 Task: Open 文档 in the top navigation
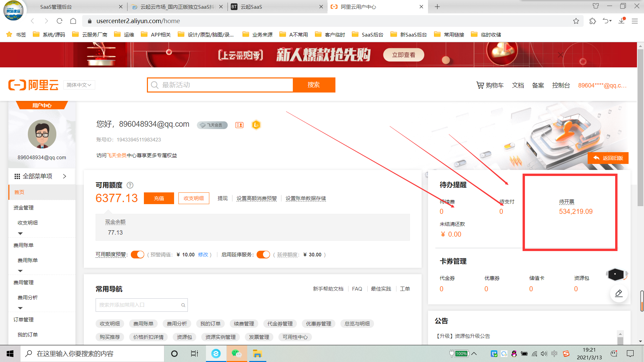(x=518, y=85)
